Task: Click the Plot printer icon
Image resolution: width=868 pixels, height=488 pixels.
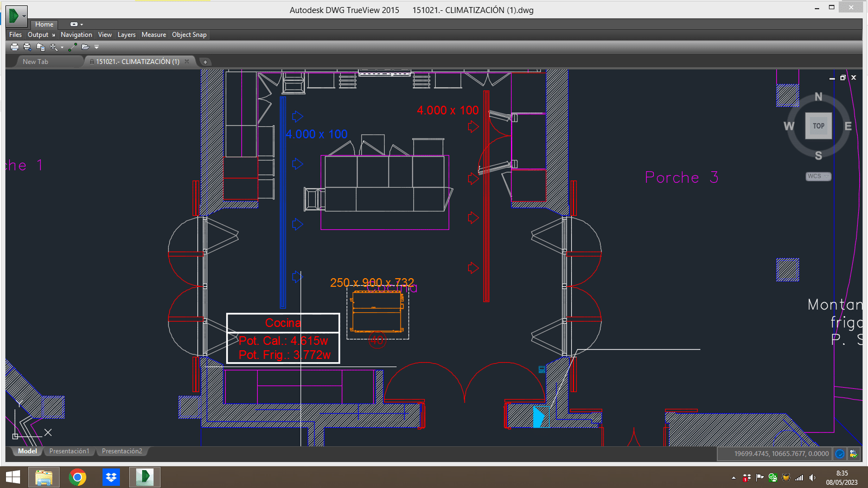Action: point(15,47)
